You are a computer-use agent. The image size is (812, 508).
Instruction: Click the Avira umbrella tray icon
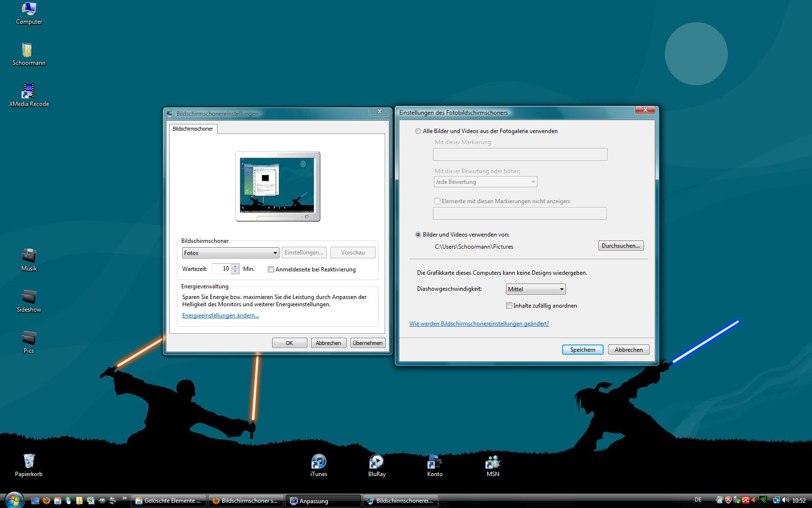pos(746,500)
